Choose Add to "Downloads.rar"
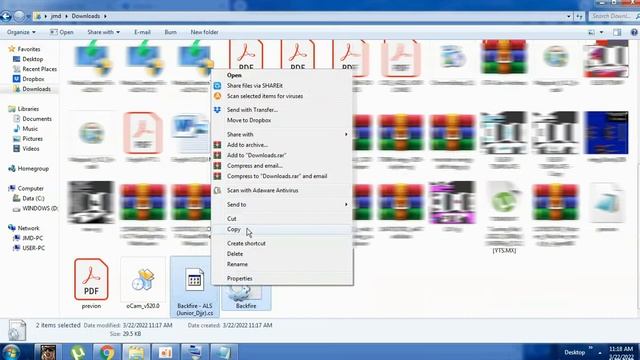 (x=282, y=156)
